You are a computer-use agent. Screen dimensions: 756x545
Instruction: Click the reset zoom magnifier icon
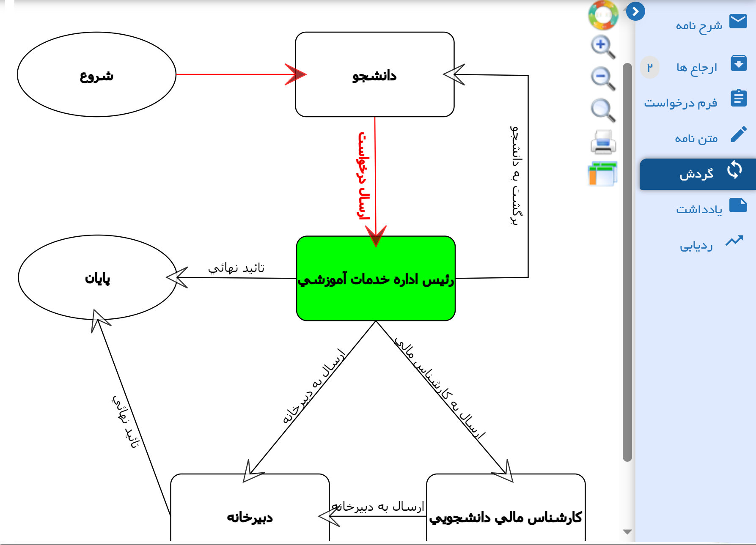(602, 110)
